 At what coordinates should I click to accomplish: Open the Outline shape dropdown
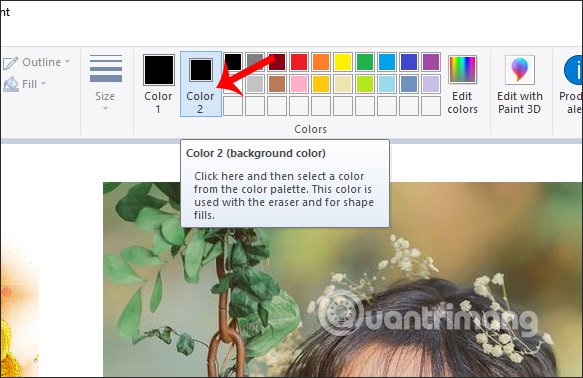click(x=36, y=62)
